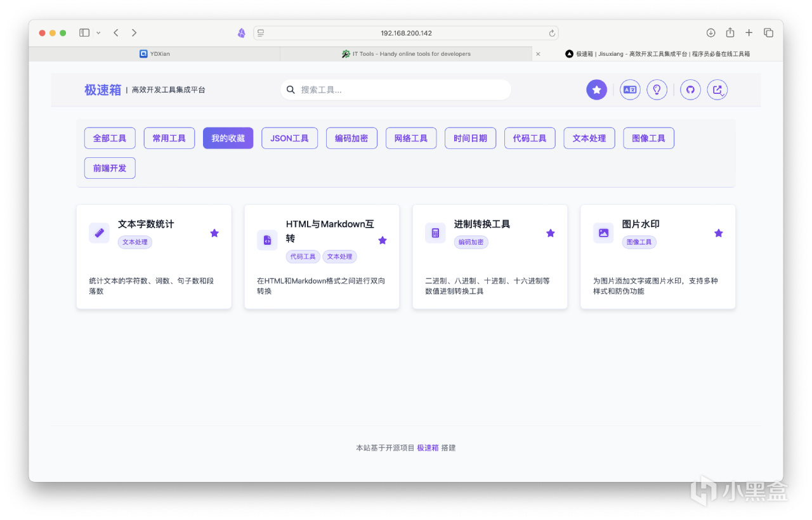Close the 极速箱 tab with the x

(538, 54)
